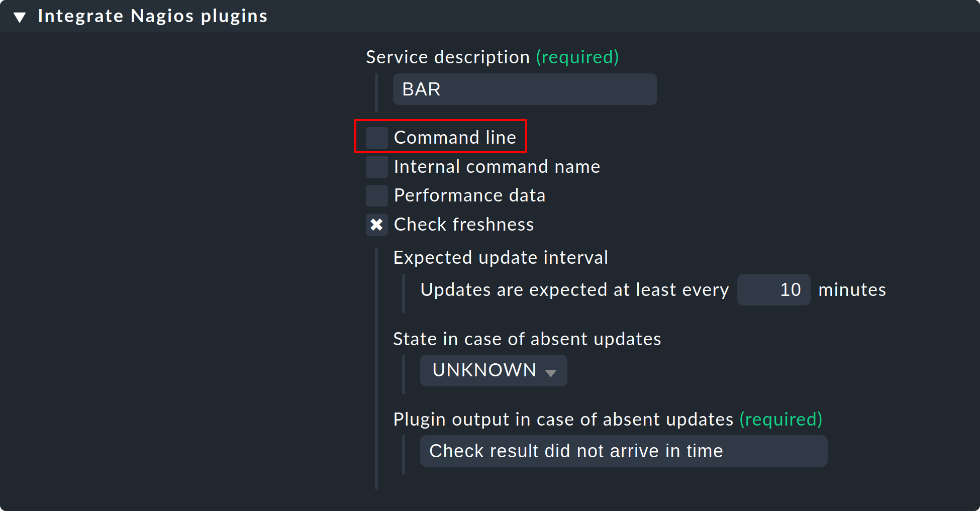Click the Command line label
This screenshot has height=511, width=980.
pos(455,137)
